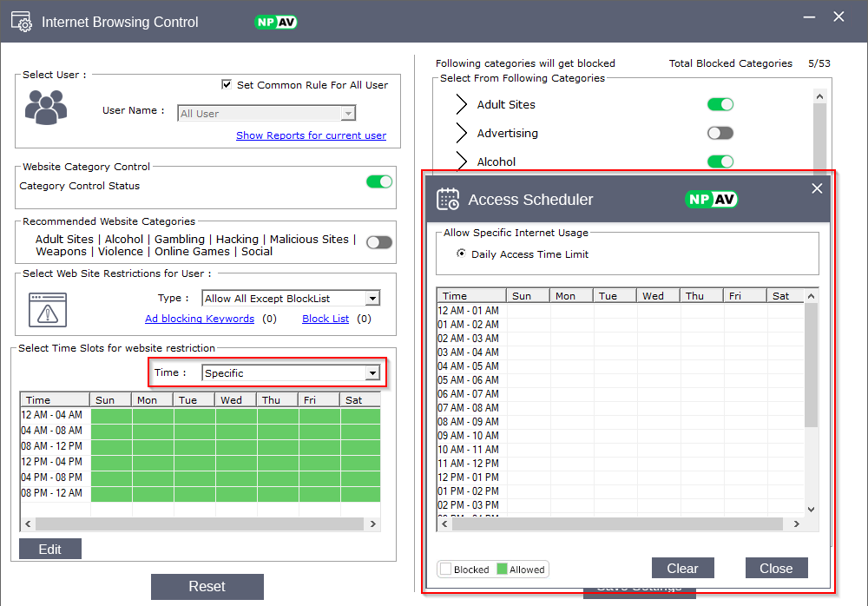Open Show Reports for current user link

coord(311,135)
